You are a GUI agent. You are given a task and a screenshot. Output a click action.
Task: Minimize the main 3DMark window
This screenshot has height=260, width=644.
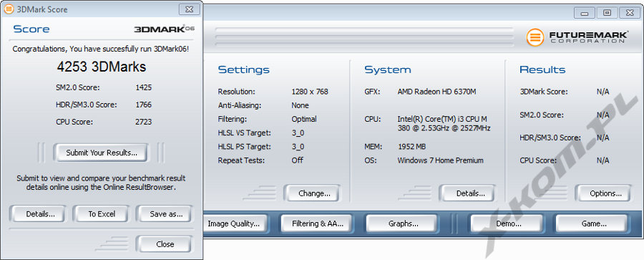point(585,13)
